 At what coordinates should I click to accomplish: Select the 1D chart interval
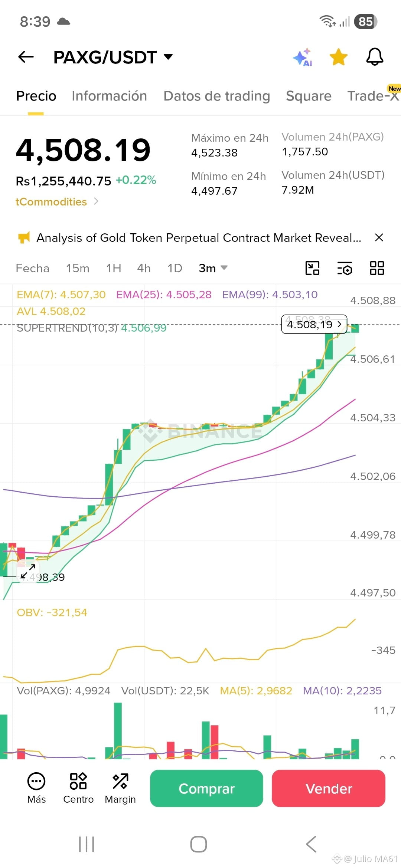(x=175, y=268)
